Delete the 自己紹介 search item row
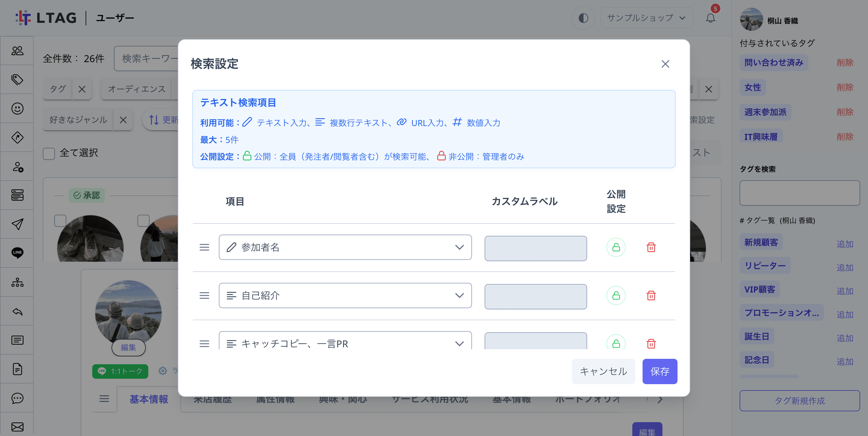Image resolution: width=868 pixels, height=436 pixels. point(651,295)
